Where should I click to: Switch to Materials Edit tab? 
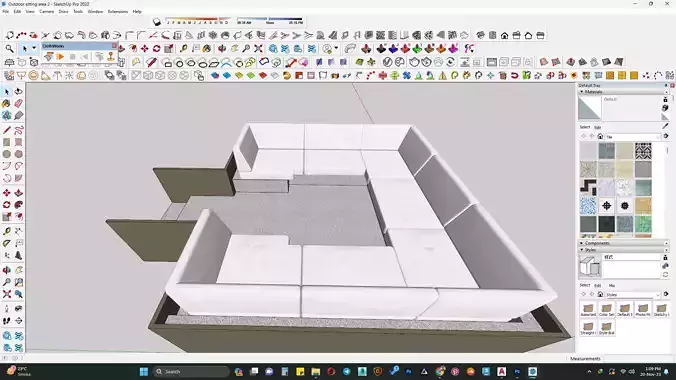click(x=598, y=127)
